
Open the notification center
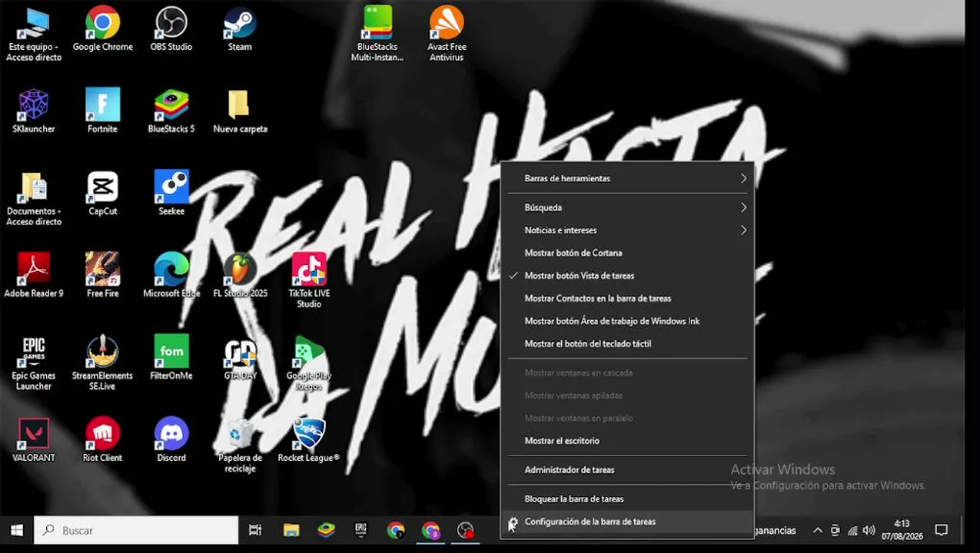[941, 531]
